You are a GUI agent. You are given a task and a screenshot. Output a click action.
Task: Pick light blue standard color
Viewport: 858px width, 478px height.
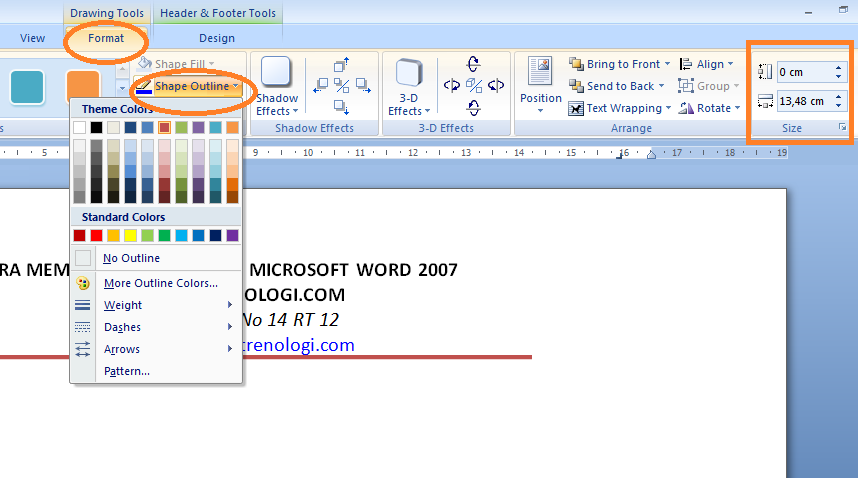pyautogui.click(x=181, y=235)
